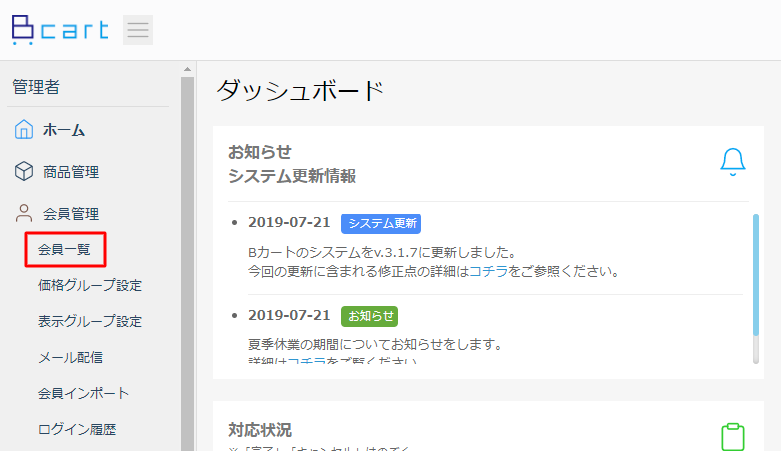The height and width of the screenshot is (451, 781).
Task: Click the member management person icon
Action: pyautogui.click(x=23, y=213)
